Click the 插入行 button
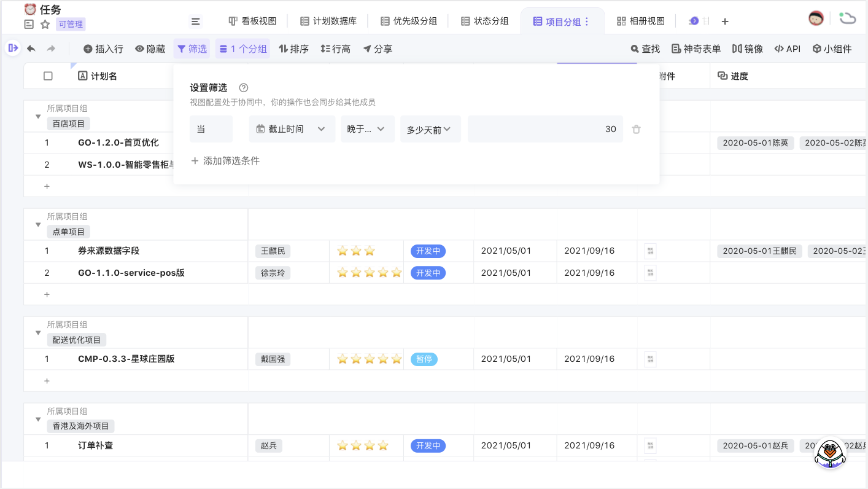The width and height of the screenshot is (868, 489). coord(103,49)
